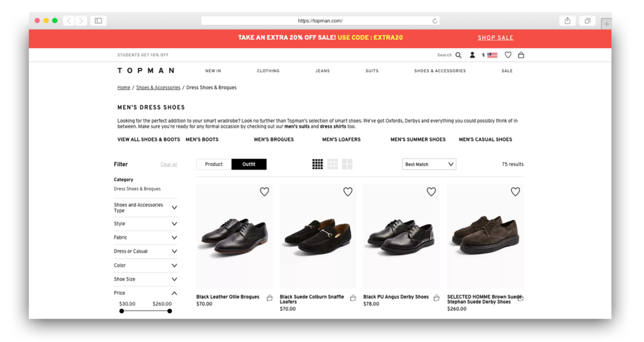
Task: Grab the maximum price slider handle
Action: 170,311
